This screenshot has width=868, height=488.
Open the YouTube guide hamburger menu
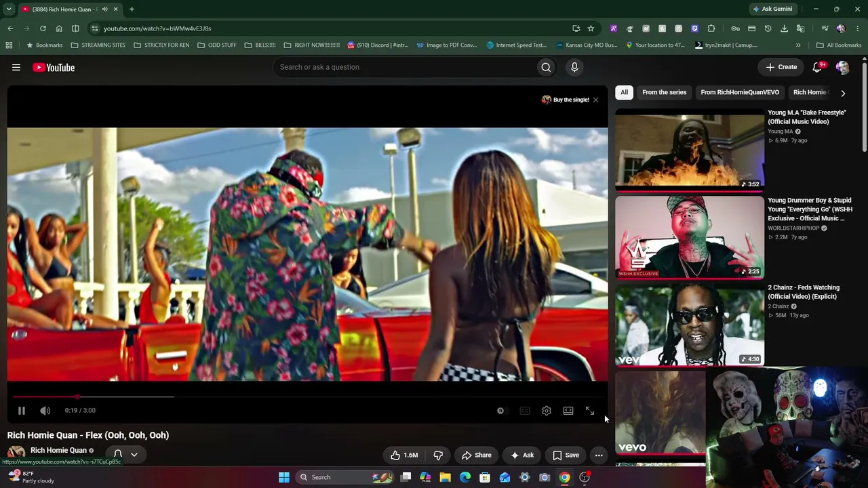click(16, 67)
